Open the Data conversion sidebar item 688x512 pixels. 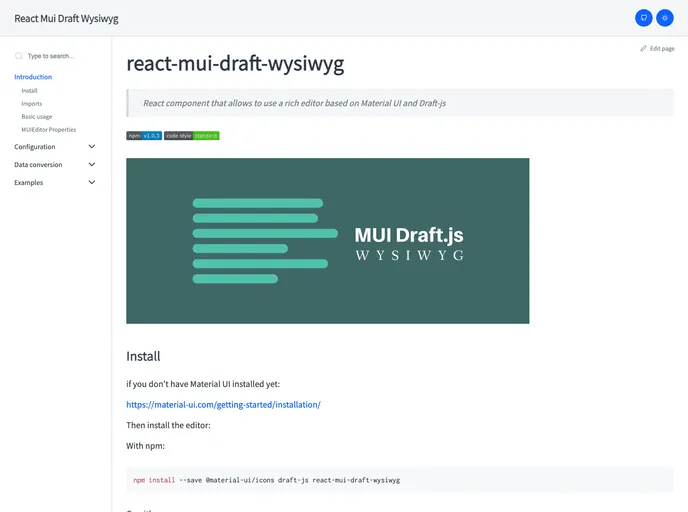38,165
